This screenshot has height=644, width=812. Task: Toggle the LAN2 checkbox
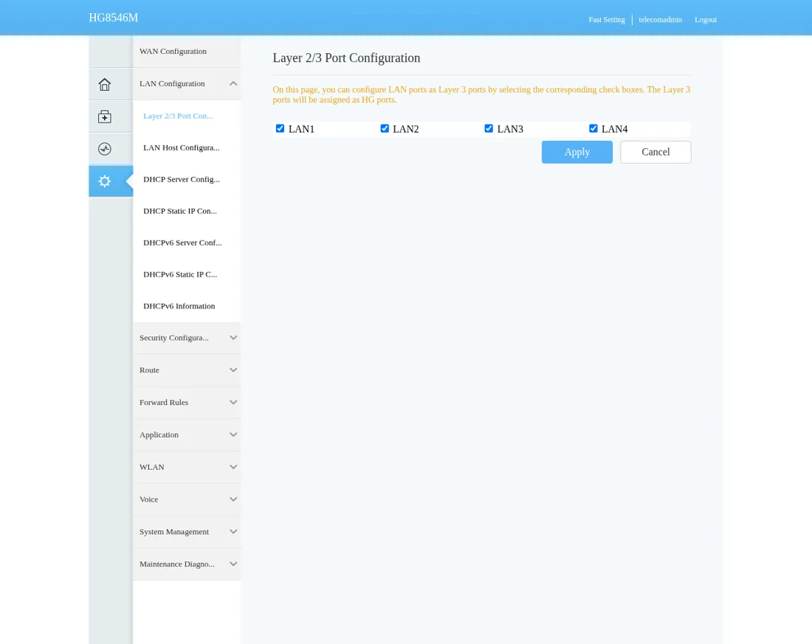click(x=385, y=128)
